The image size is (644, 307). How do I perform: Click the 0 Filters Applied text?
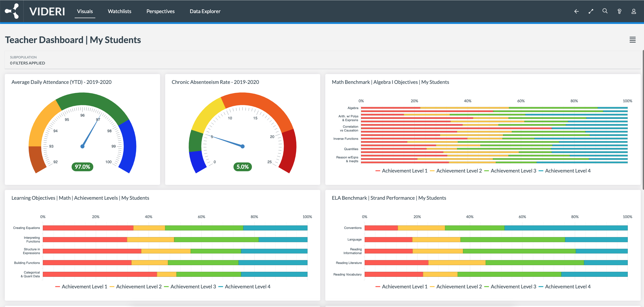pyautogui.click(x=27, y=63)
